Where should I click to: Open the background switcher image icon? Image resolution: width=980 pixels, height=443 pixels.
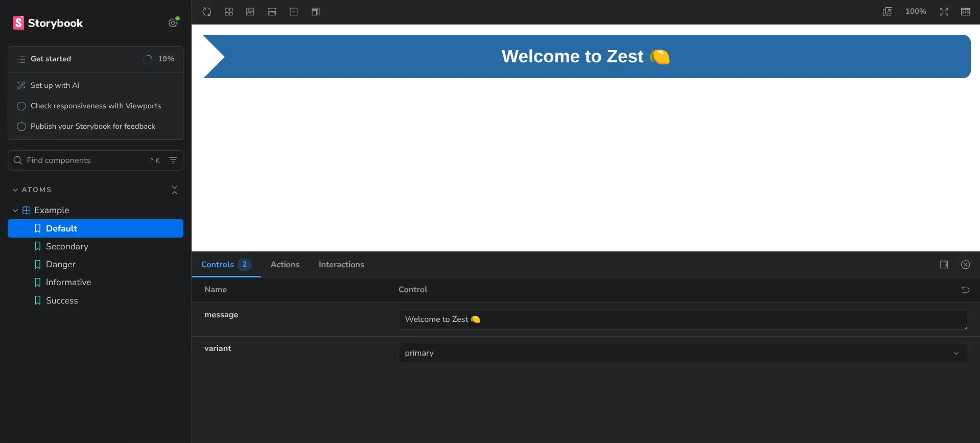coord(250,12)
